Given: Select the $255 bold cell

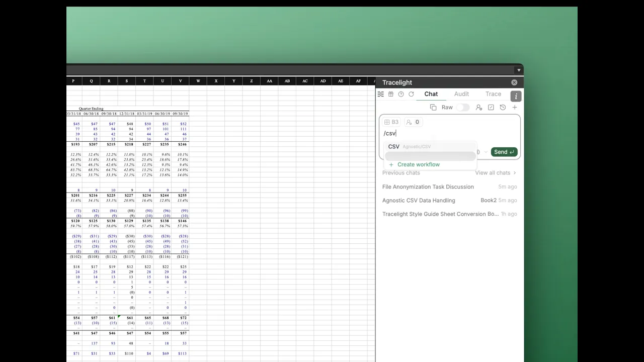Looking at the screenshot, I should [180, 196].
